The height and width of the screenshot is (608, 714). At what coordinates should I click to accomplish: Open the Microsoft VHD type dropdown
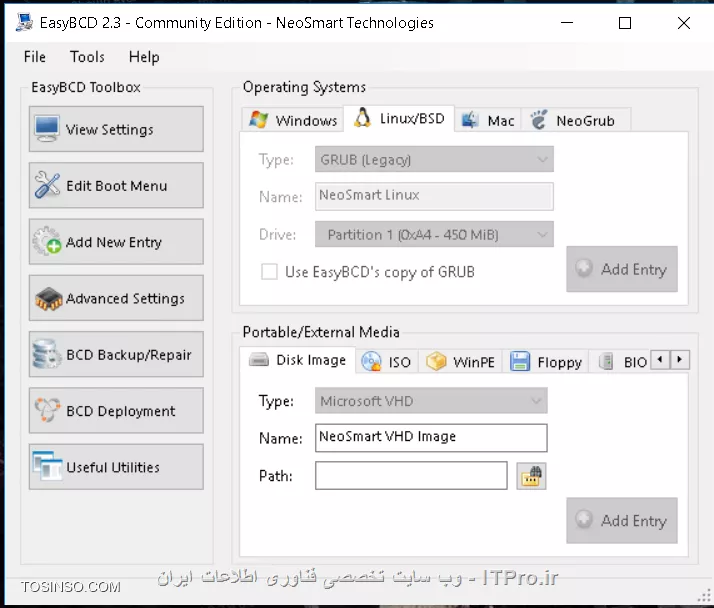tap(431, 401)
